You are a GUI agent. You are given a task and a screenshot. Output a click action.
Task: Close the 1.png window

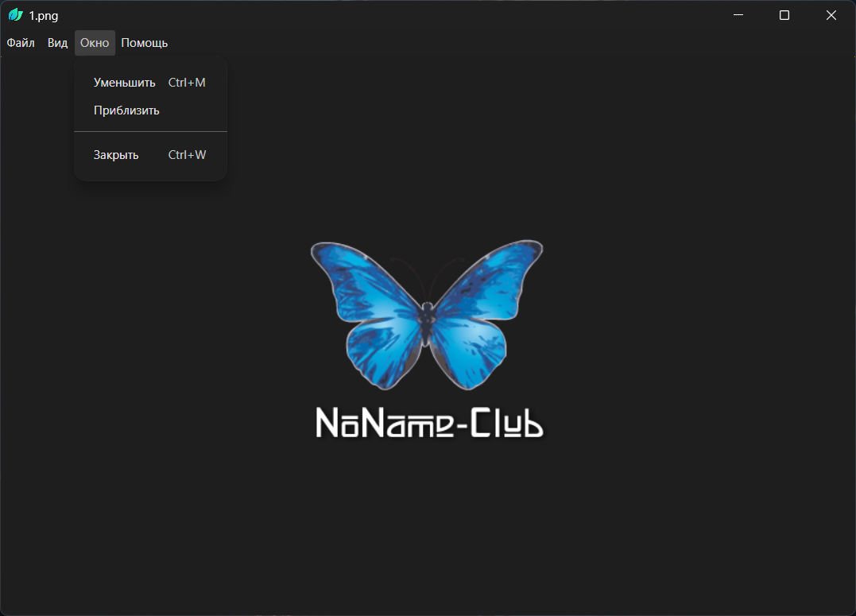[x=831, y=15]
